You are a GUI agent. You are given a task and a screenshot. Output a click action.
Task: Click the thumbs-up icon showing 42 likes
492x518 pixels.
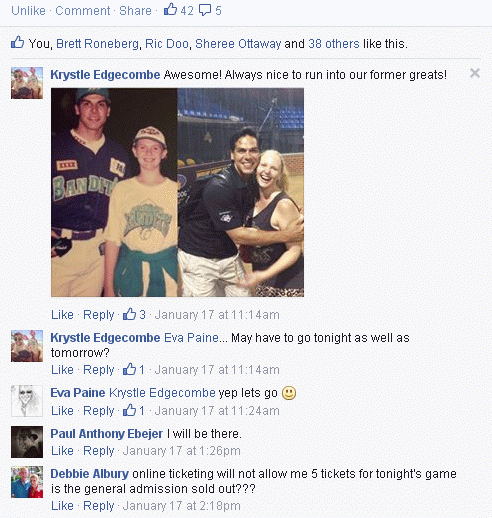170,9
